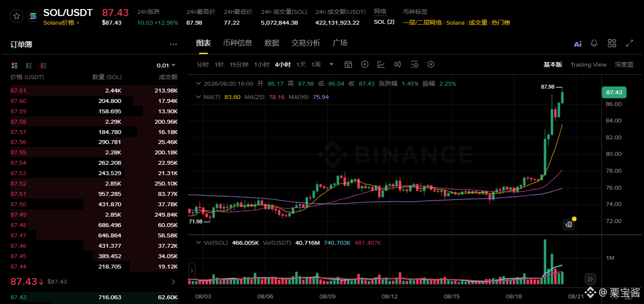
Task: Click the bid row at 87.43 with 716.063
Action: [x=94, y=297]
